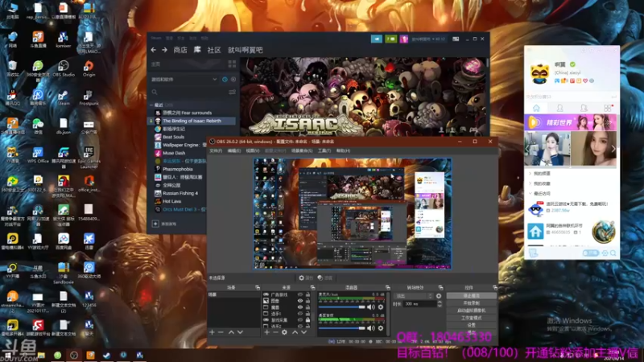
Task: Open OBS 工具 menu
Action: pos(324,150)
